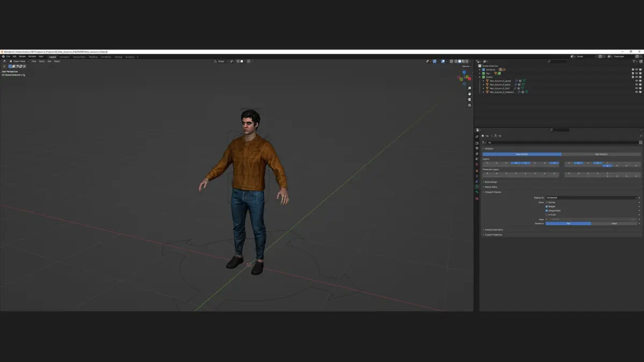Switch to the Animation workspace tab

pyautogui.click(x=64, y=56)
